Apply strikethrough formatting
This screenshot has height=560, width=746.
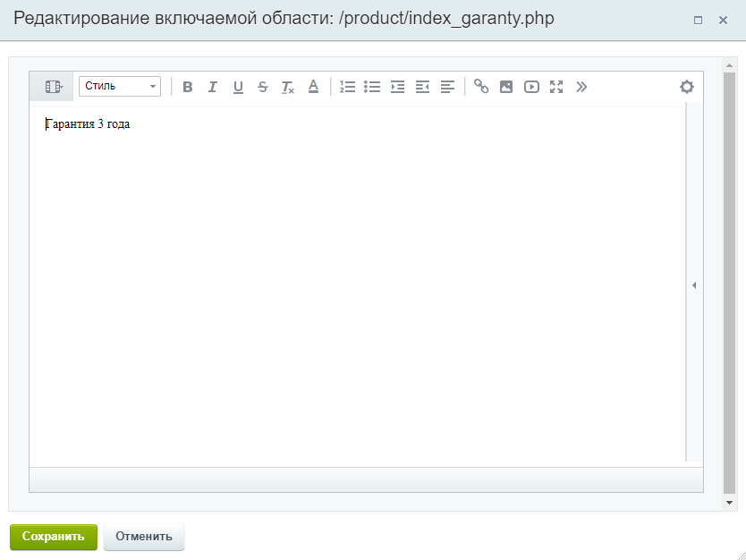263,87
